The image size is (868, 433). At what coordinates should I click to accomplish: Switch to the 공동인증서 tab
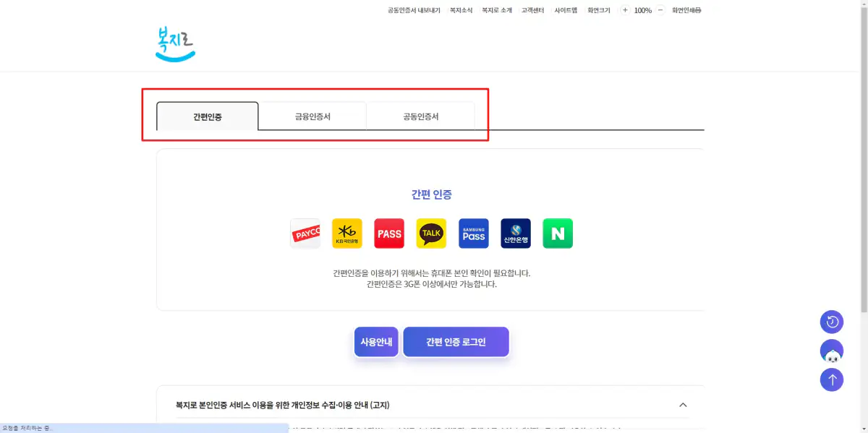pos(421,116)
